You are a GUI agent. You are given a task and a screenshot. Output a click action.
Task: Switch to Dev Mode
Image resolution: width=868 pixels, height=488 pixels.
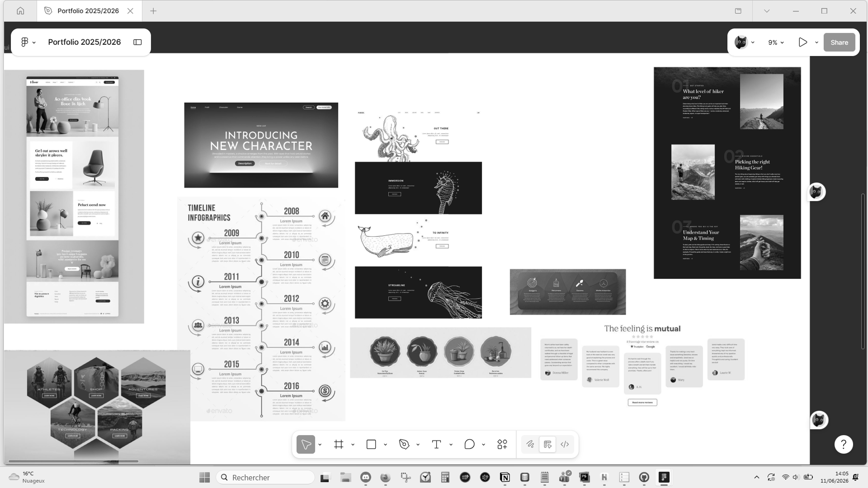tap(565, 445)
